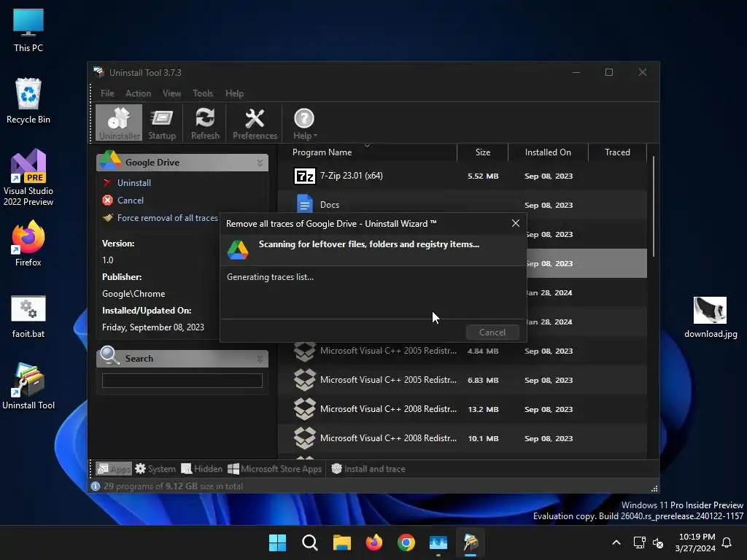Open the File menu

pos(107,93)
